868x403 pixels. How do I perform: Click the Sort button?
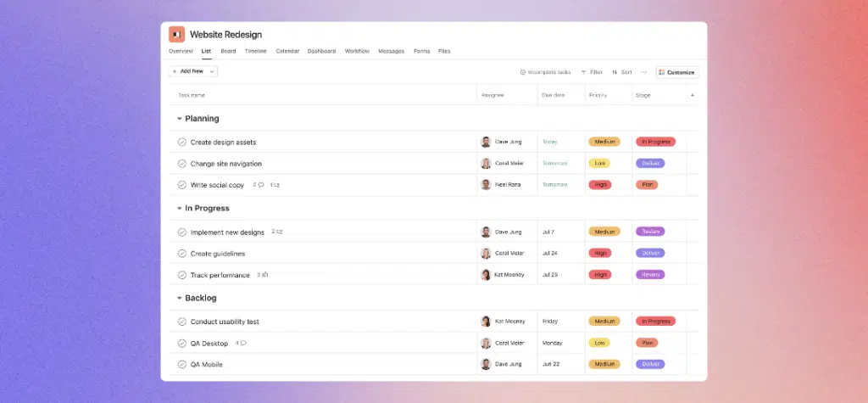pos(621,72)
